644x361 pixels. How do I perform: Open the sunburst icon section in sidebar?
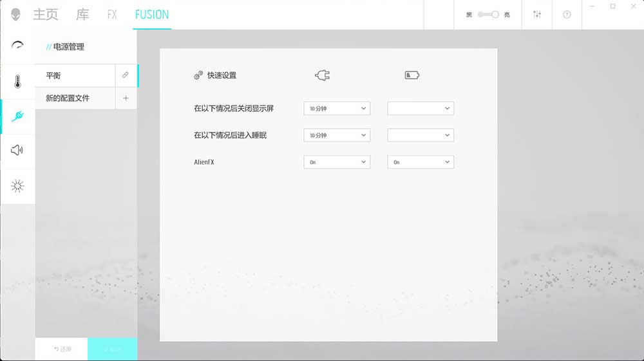coord(17,186)
